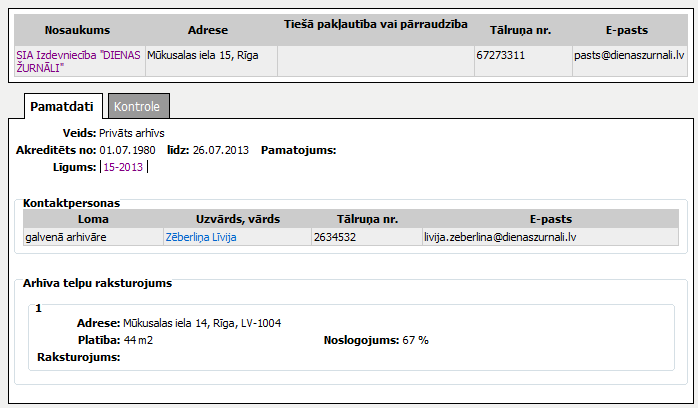This screenshot has width=698, height=408.
Task: Click the Adrese column header in top table
Action: [211, 30]
